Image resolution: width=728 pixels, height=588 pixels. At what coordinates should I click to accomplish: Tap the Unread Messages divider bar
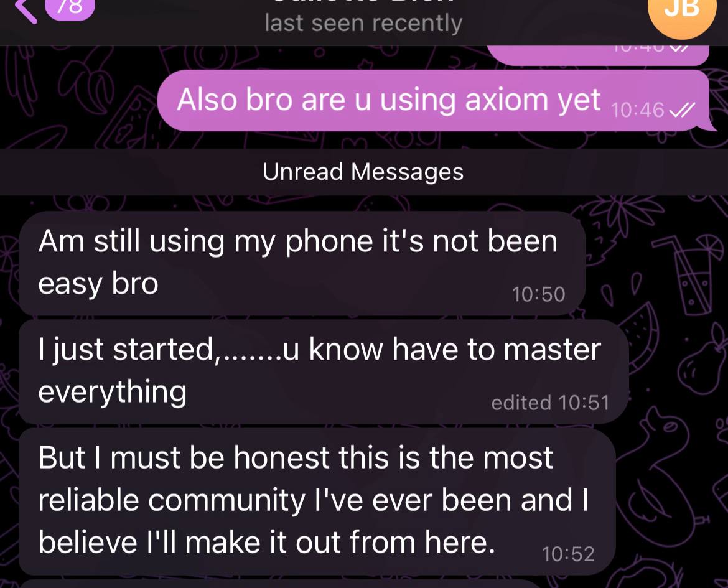point(364,172)
